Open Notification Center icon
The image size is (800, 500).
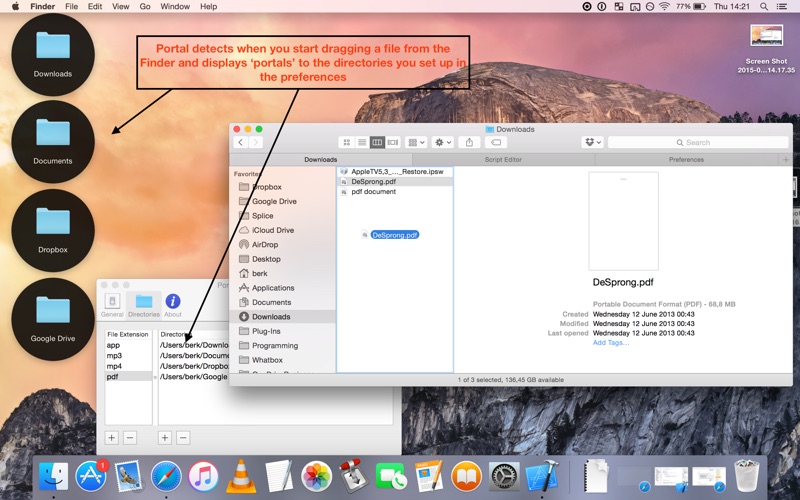pyautogui.click(x=782, y=6)
